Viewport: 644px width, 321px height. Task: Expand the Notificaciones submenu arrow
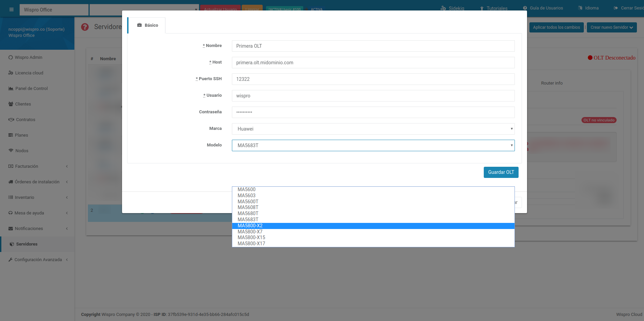point(67,229)
